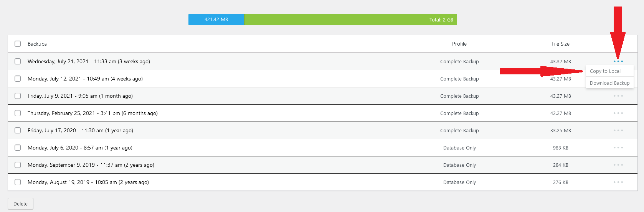The width and height of the screenshot is (644, 212).
Task: Click the Wednesday, July 21, 2021 backup title
Action: click(89, 61)
